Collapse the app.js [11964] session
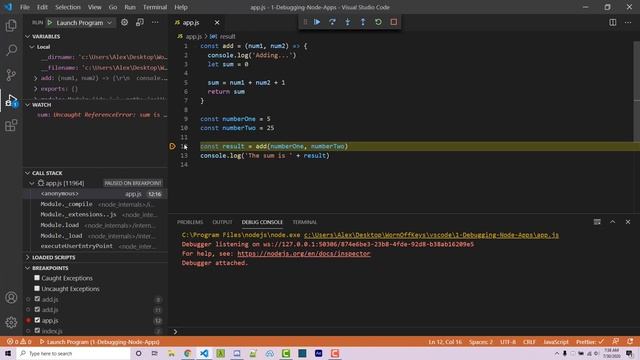640x360 pixels. [x=32, y=183]
